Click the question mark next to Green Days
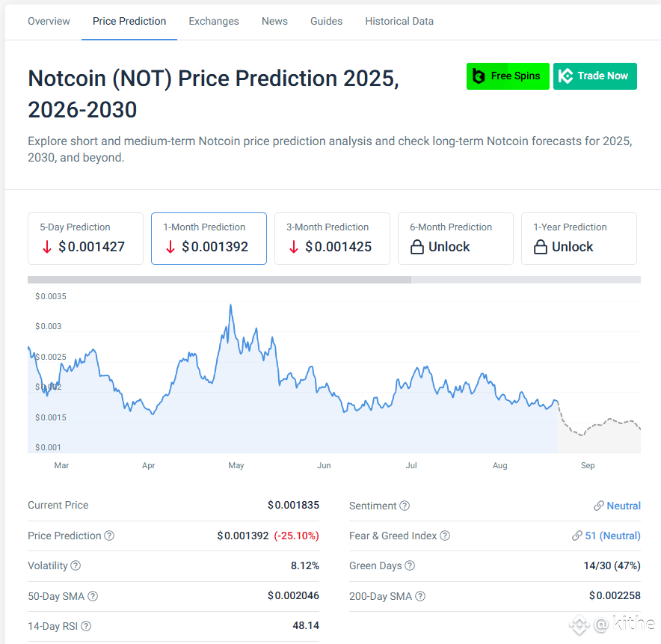Viewport: 661px width, 644px height. point(410,565)
